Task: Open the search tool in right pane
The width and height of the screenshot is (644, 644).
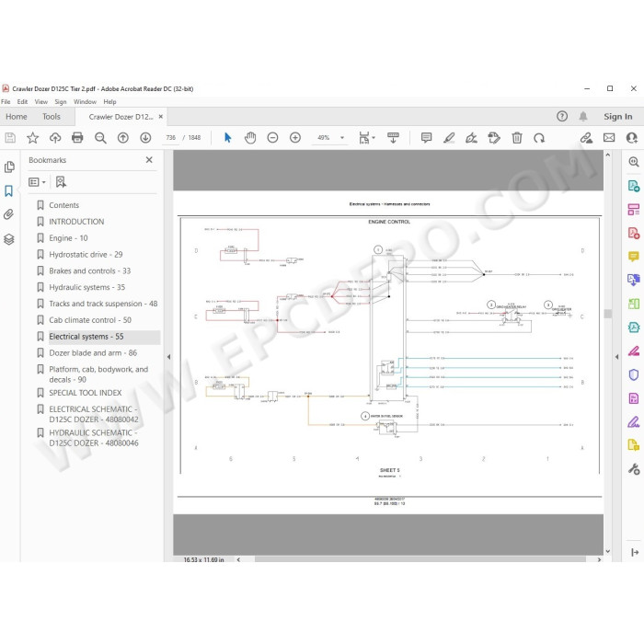Action: pos(633,162)
